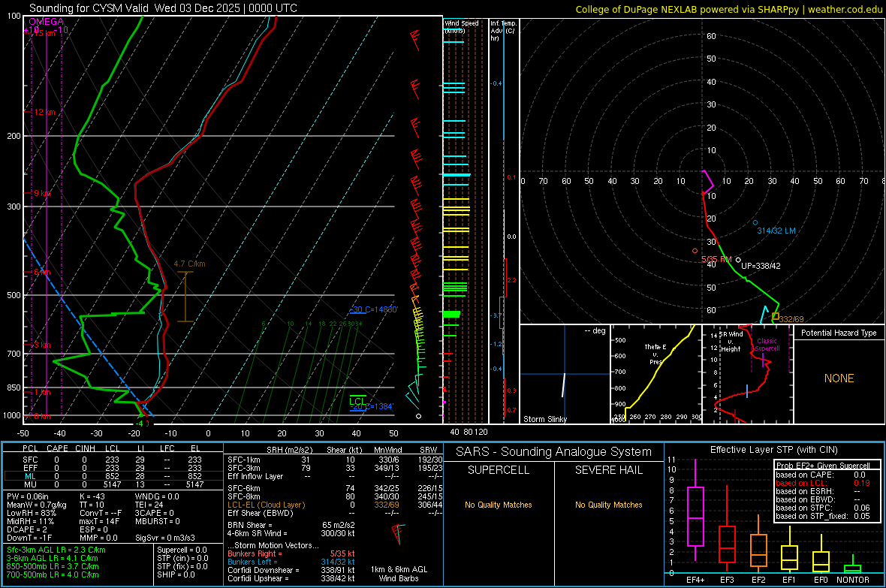Click the NONE hazard type value
The image size is (886, 588).
(839, 378)
